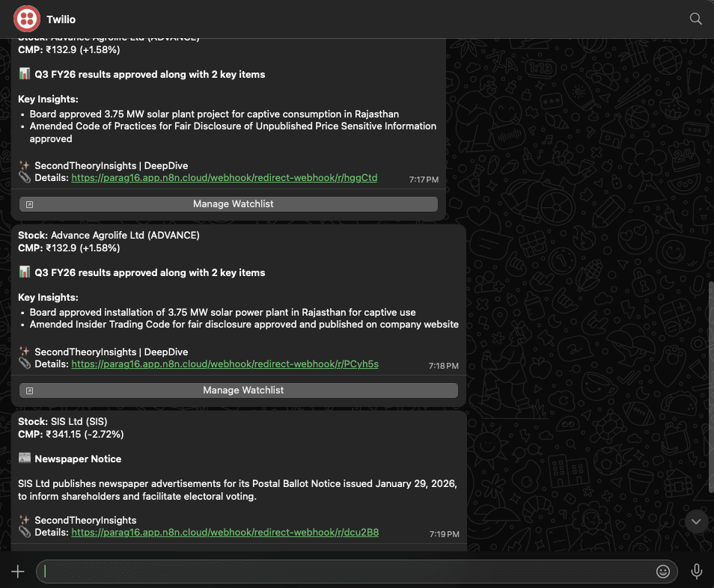Click external-link icon on second Manage Watchlist
The width and height of the screenshot is (714, 588).
30,391
